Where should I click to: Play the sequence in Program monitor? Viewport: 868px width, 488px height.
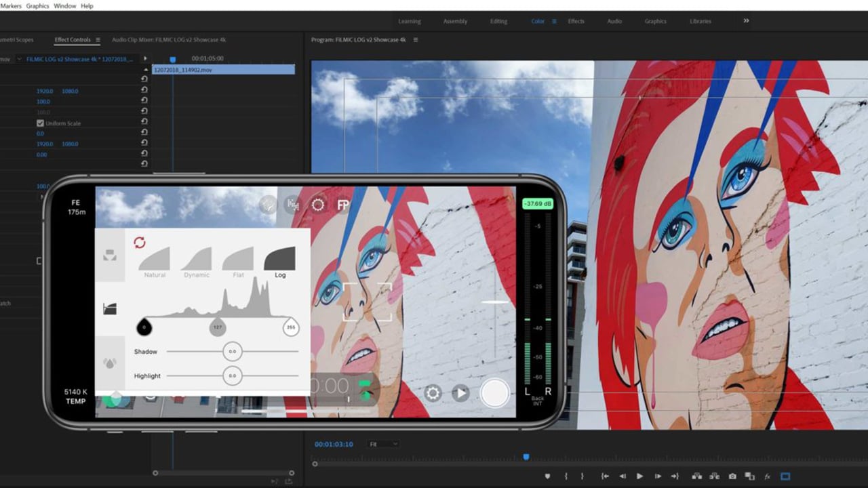click(x=639, y=476)
